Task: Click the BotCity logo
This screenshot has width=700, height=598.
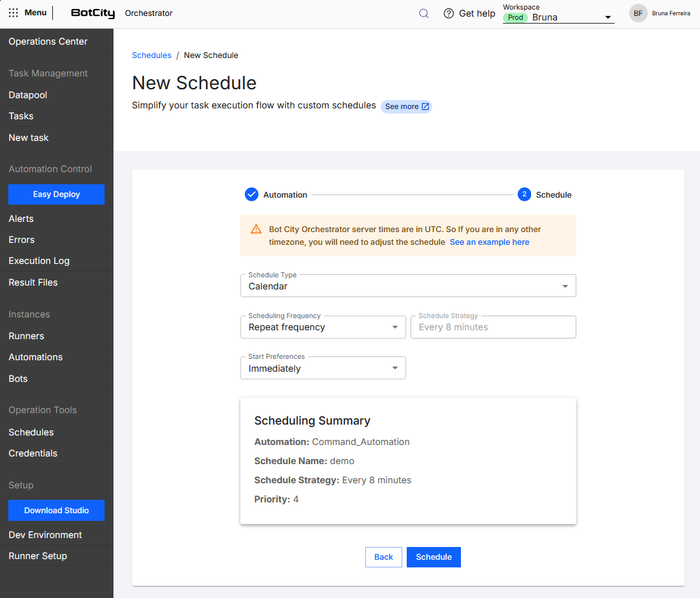Action: pyautogui.click(x=93, y=13)
